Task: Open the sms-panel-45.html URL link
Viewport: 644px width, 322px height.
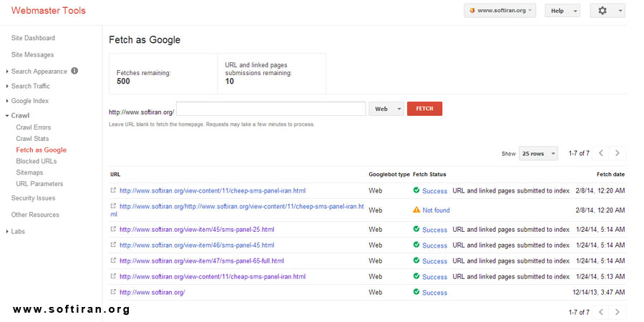Action: [x=197, y=245]
